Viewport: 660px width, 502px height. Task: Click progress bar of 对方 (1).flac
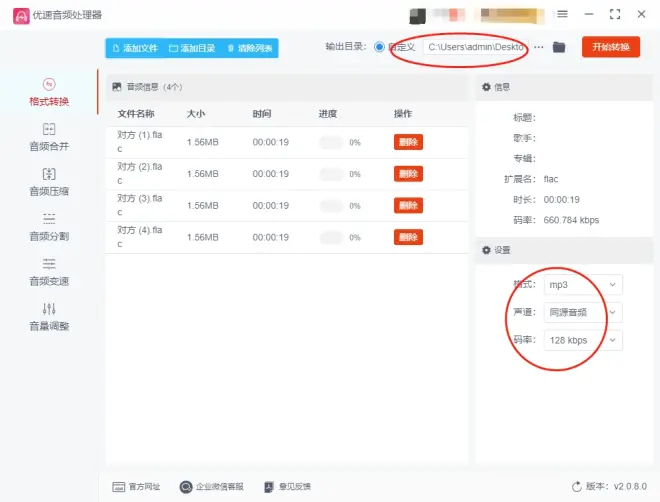[x=331, y=142]
